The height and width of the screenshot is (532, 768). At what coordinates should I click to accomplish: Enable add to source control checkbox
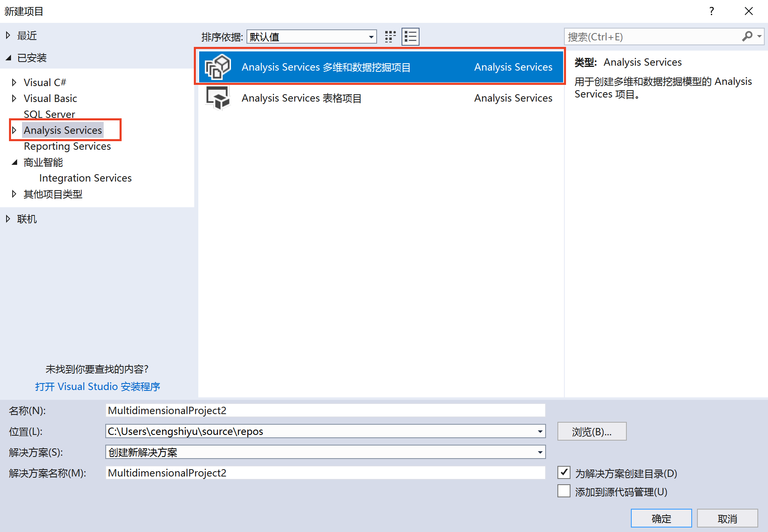564,491
